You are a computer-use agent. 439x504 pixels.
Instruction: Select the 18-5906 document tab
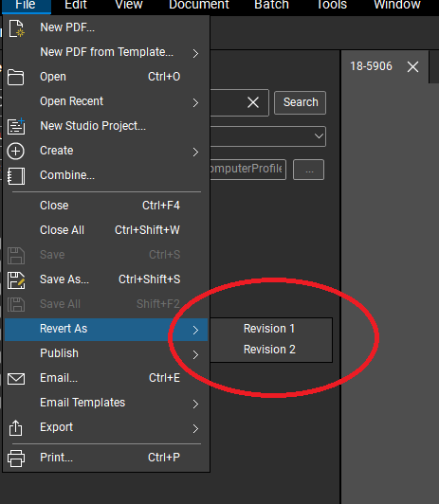[x=371, y=66]
